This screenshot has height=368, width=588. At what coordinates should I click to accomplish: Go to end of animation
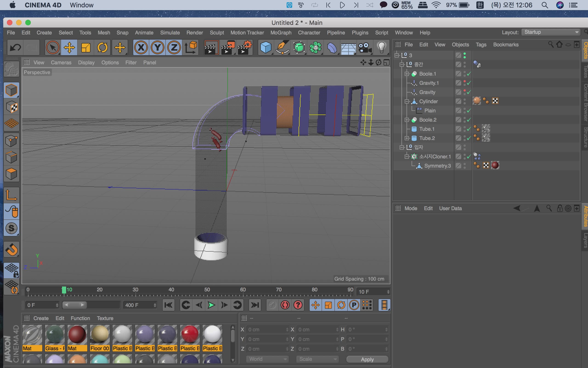point(255,305)
